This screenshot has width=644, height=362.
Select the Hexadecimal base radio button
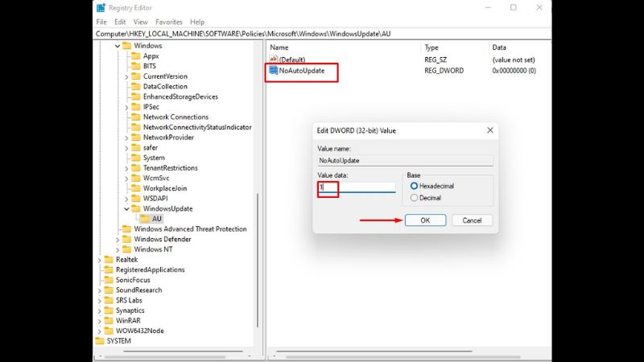pyautogui.click(x=414, y=186)
